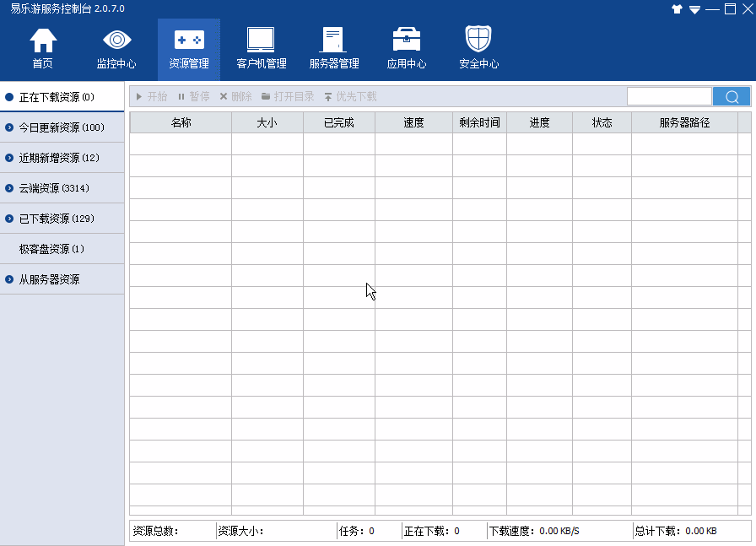This screenshot has height=546, width=756.
Task: Select 极客盘资源 (1) in sidebar
Action: 62,249
